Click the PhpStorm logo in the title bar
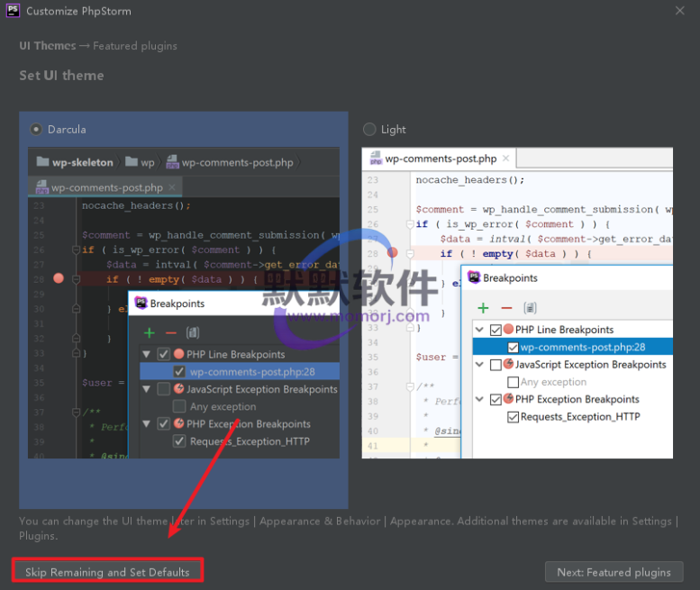Viewport: 700px width, 590px height. click(13, 11)
